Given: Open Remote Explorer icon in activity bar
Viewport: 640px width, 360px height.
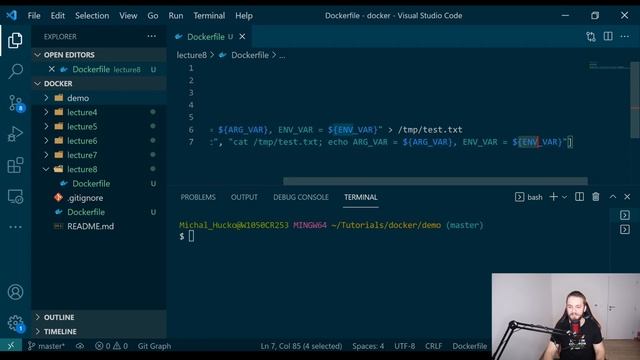Looking at the screenshot, I should coord(15,197).
